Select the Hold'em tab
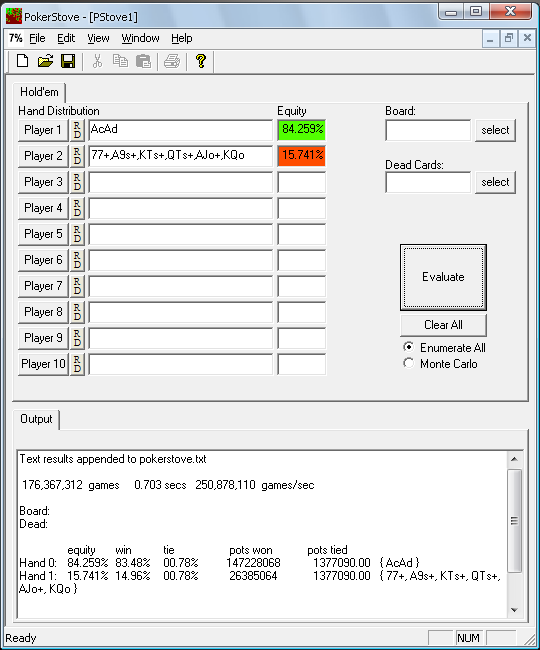The image size is (540, 650). pos(39,92)
